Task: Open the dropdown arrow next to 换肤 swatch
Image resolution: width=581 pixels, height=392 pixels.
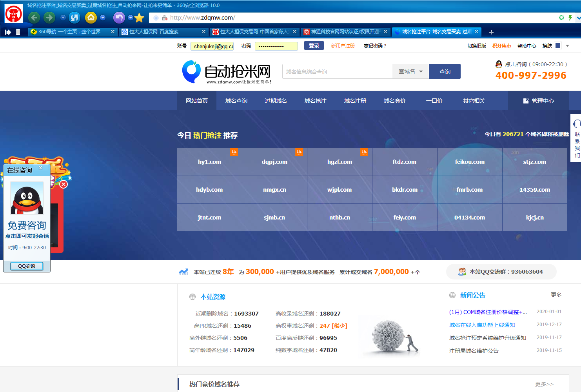Action: pyautogui.click(x=567, y=46)
